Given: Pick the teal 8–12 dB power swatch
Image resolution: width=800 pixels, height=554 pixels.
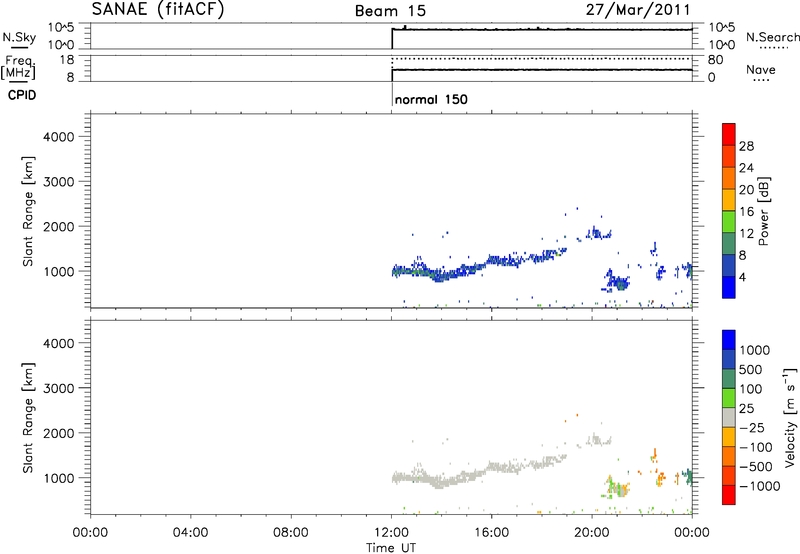Looking at the screenshot, I should (x=729, y=244).
